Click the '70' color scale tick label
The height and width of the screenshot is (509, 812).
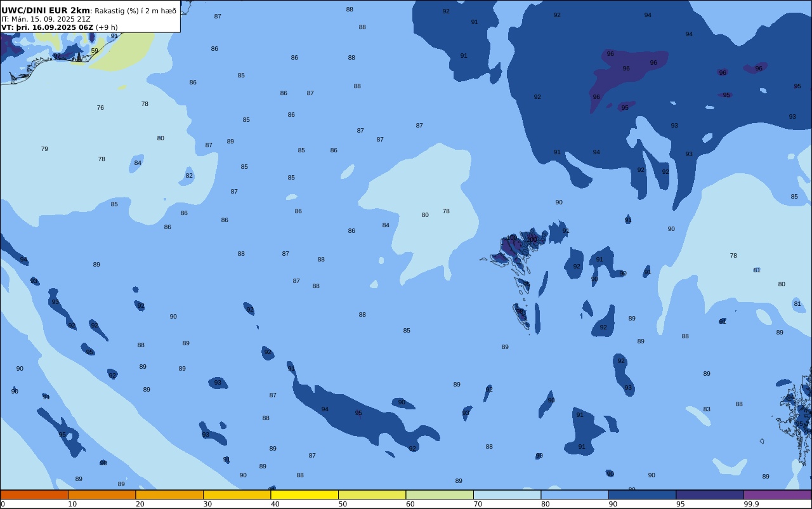pos(478,504)
